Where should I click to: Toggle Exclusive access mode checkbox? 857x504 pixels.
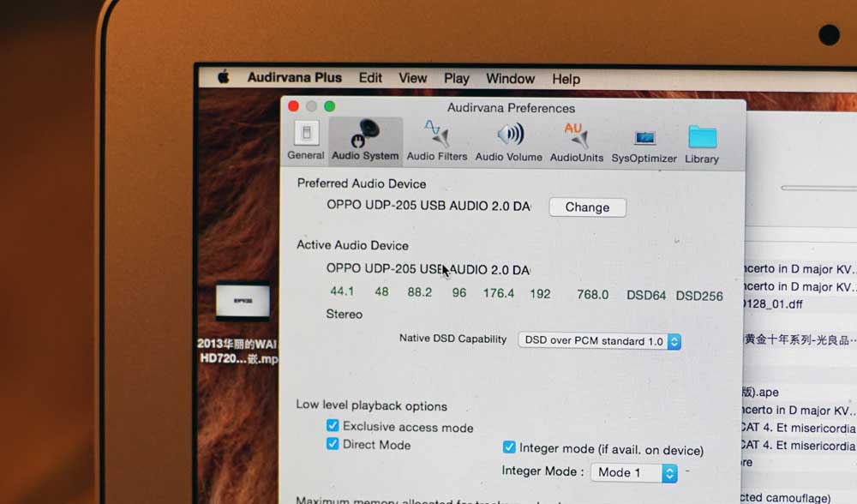point(333,425)
